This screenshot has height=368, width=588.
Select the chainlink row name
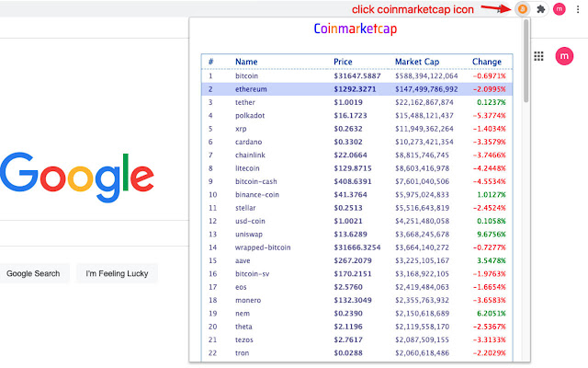[250, 155]
